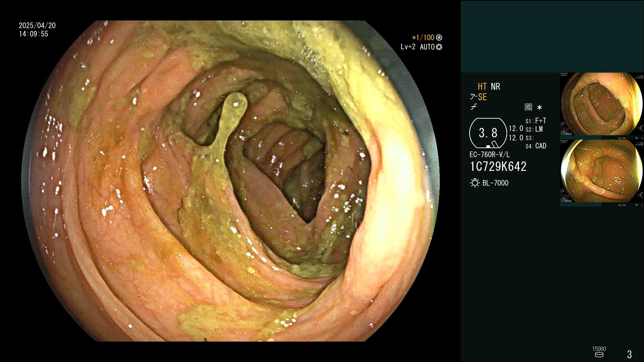Click the captured image count 3

[x=629, y=354]
